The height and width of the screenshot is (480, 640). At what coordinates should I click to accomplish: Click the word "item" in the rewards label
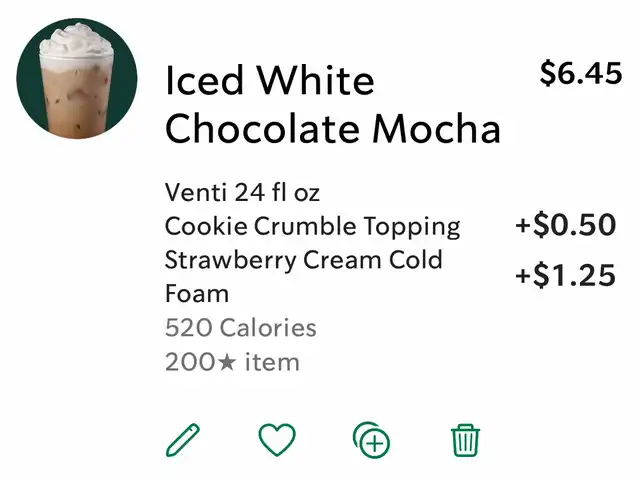tap(272, 362)
